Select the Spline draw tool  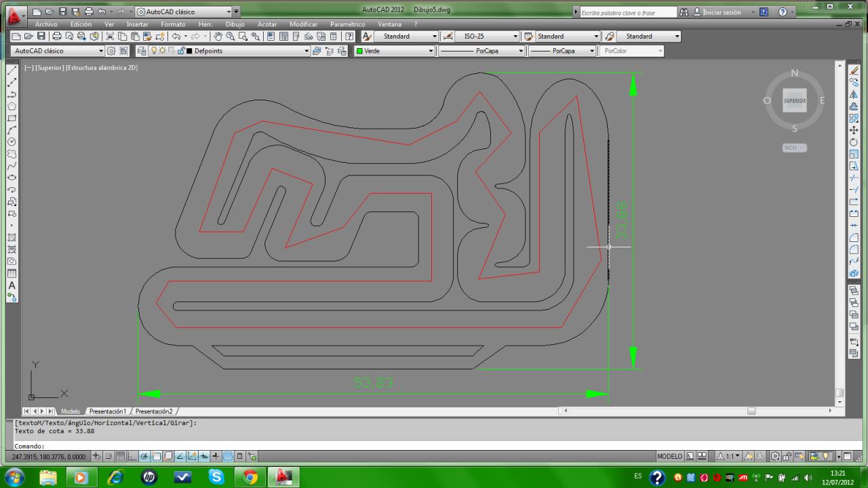click(12, 165)
